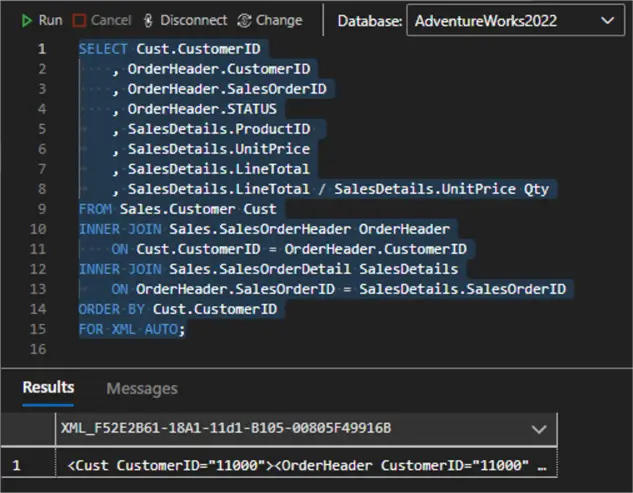This screenshot has width=633, height=493.
Task: Click line number 1 in the gutter
Action: (x=40, y=49)
